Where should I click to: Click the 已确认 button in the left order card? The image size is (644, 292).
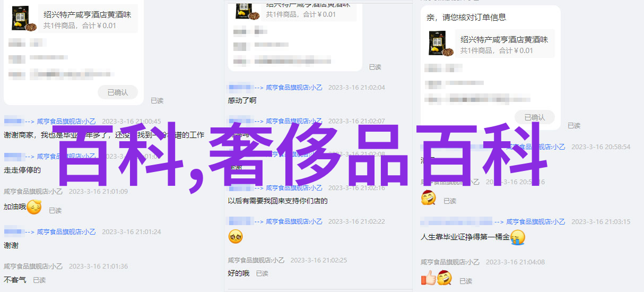[118, 92]
